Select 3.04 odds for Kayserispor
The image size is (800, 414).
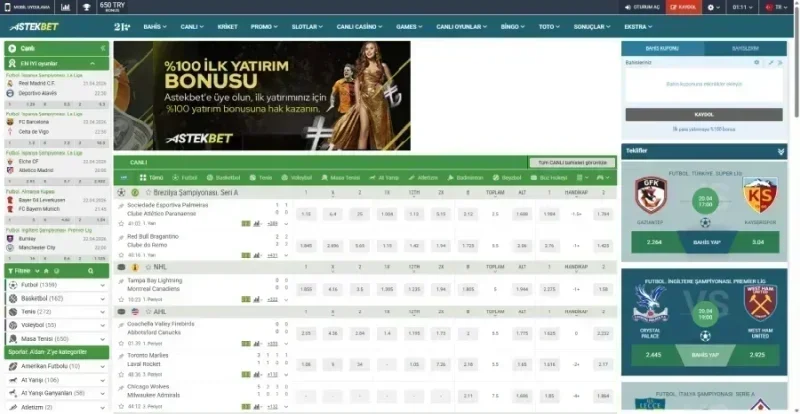(758, 242)
